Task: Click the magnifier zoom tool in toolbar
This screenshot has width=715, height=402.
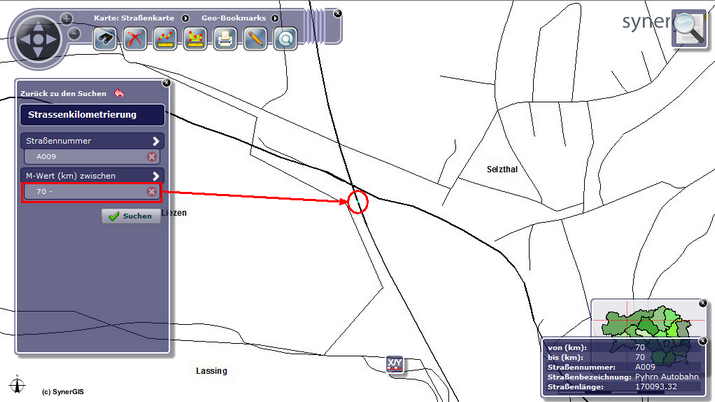Action: (286, 39)
